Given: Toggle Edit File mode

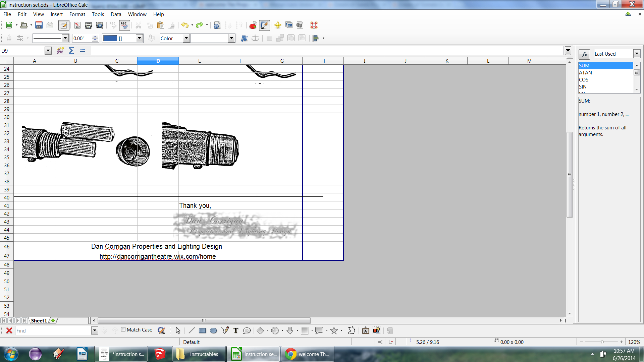Looking at the screenshot, I should pos(64,25).
